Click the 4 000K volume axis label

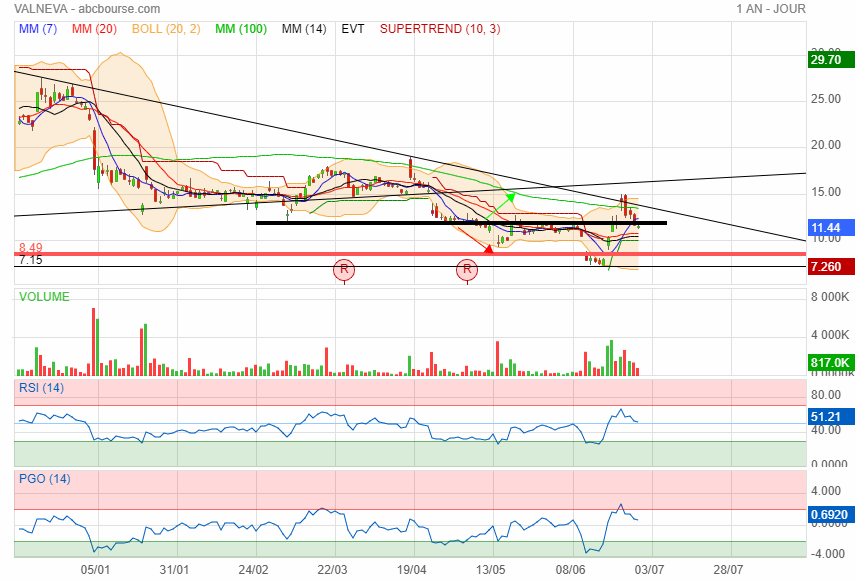(830, 335)
